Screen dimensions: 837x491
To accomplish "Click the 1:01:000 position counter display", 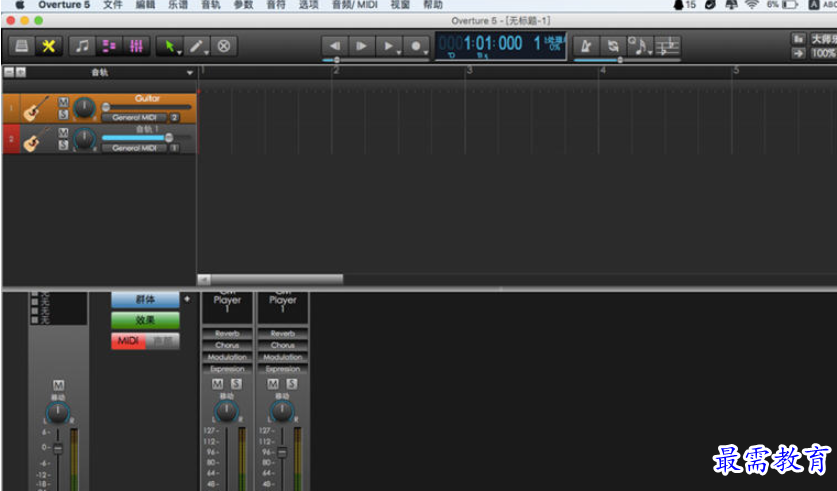I will (500, 46).
